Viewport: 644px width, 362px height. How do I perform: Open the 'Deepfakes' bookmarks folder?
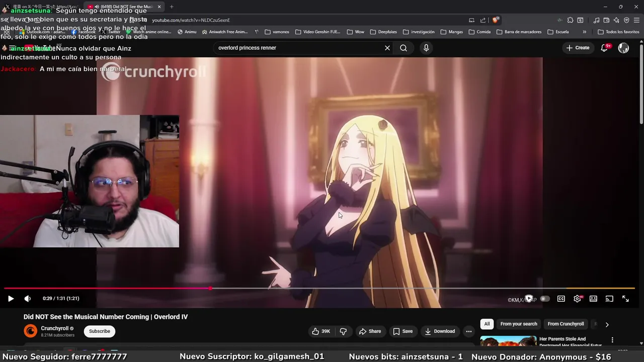(x=384, y=32)
